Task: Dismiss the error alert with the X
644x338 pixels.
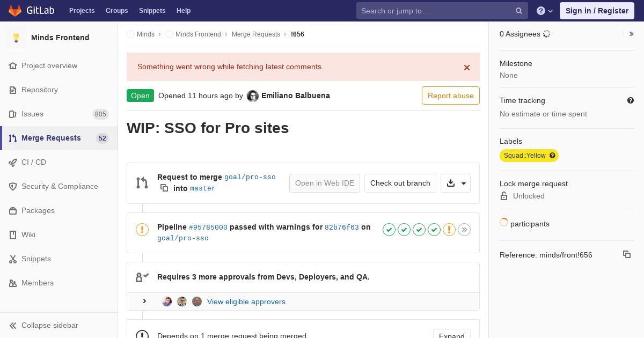Action: coord(467,68)
